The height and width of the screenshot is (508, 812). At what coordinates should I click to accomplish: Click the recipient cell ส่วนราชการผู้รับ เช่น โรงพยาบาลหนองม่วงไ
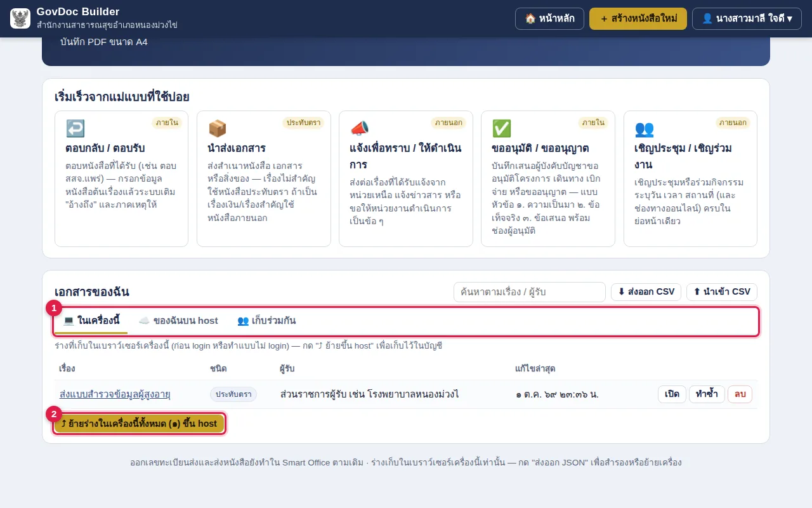pyautogui.click(x=370, y=394)
